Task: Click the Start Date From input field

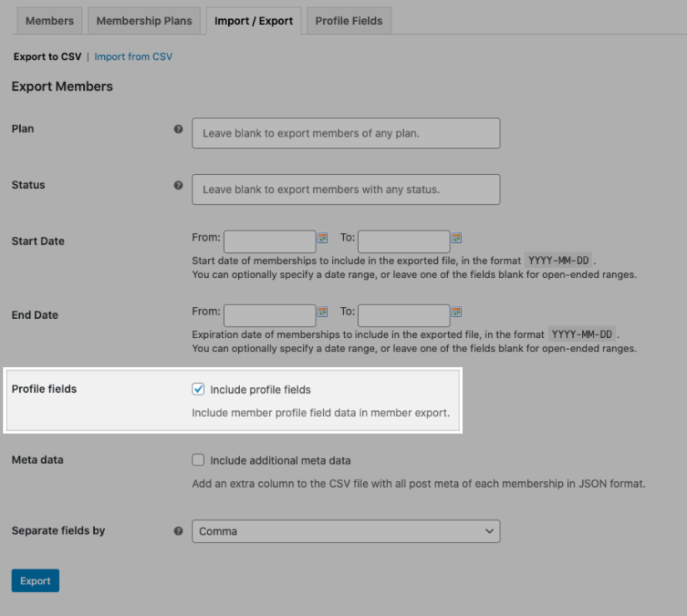Action: [269, 241]
